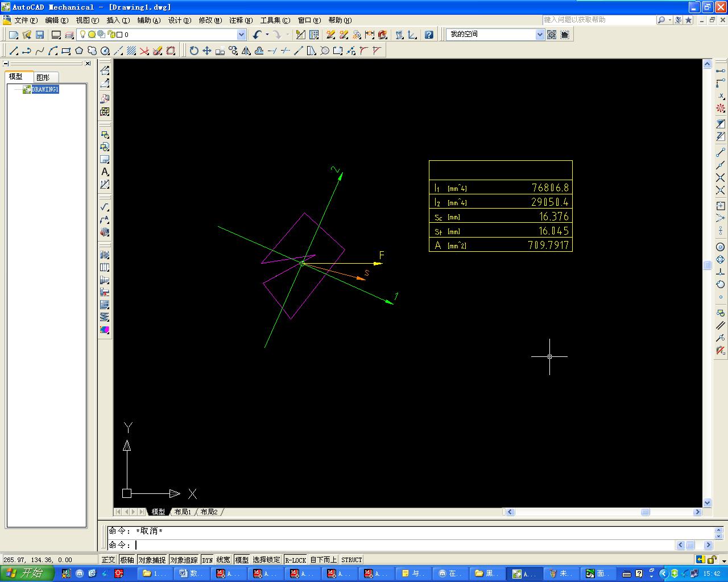
Task: Toggle R-LOCK in status bar
Action: click(x=296, y=560)
